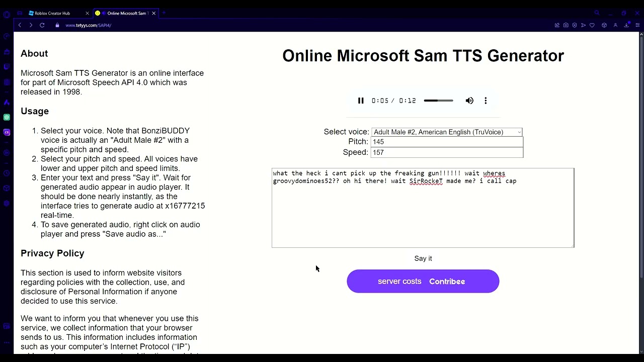
Task: Open the profile account icon
Action: 615,25
